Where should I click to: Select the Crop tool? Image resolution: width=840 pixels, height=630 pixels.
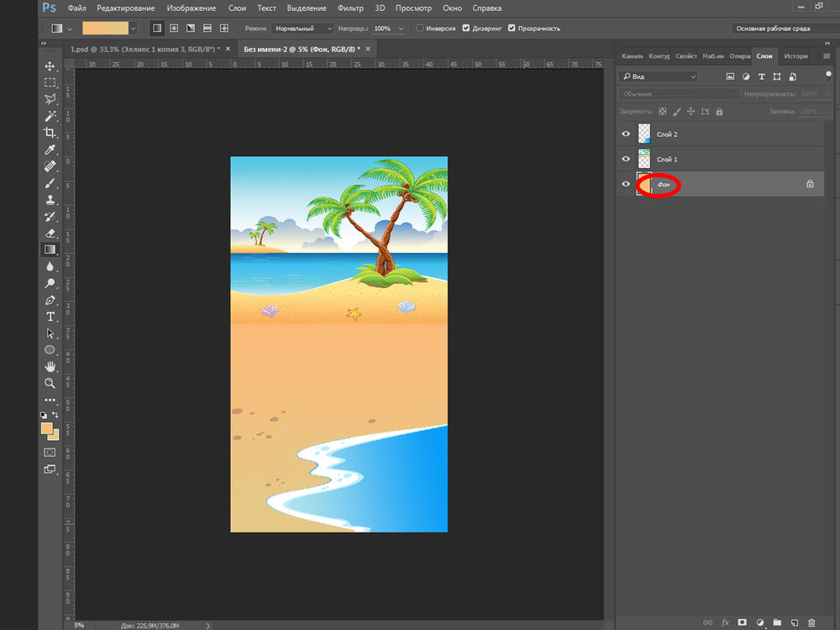pyautogui.click(x=50, y=133)
